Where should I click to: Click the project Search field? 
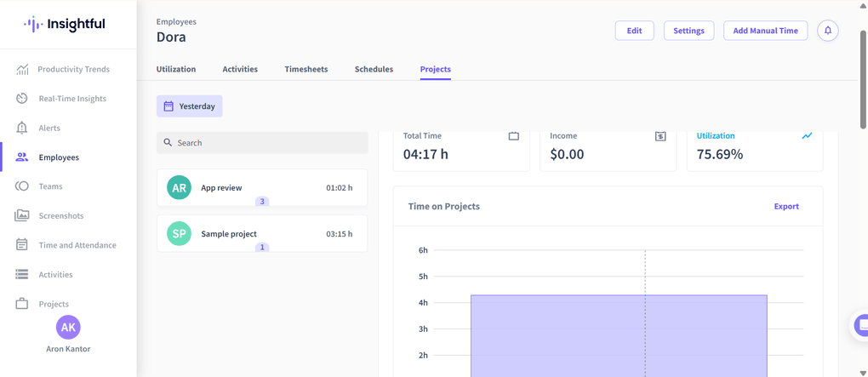262,143
